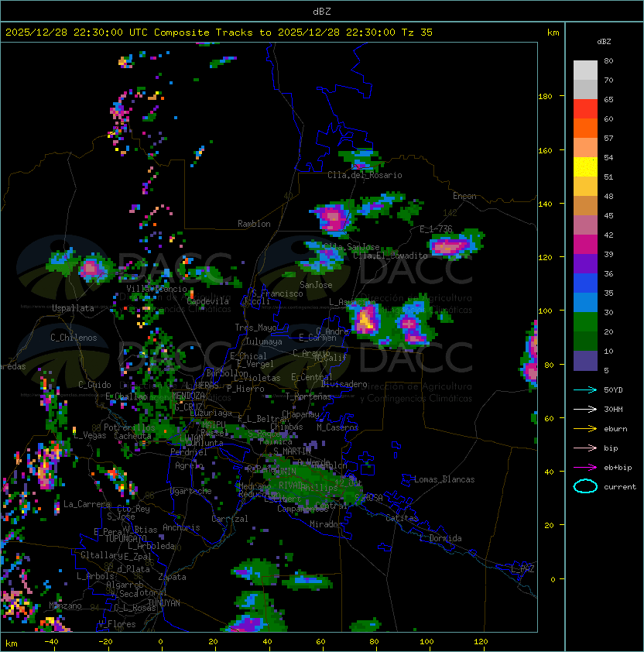Click the 'E_1-736' map label

point(436,229)
